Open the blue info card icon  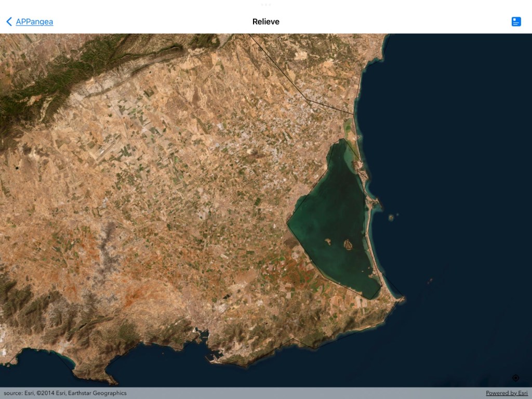pos(516,21)
